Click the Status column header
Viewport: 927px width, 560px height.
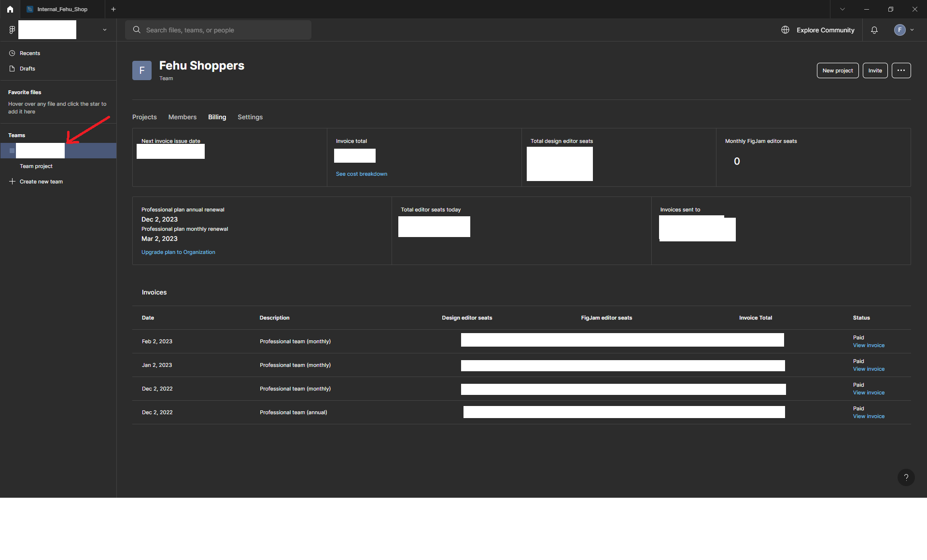coord(861,318)
